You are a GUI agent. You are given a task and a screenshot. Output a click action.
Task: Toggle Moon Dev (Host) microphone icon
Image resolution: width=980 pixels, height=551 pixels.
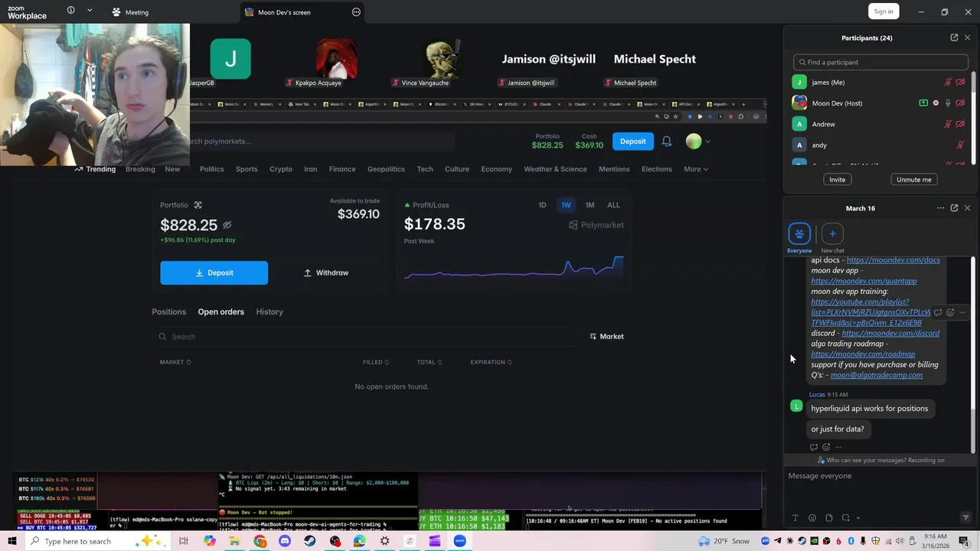(948, 103)
